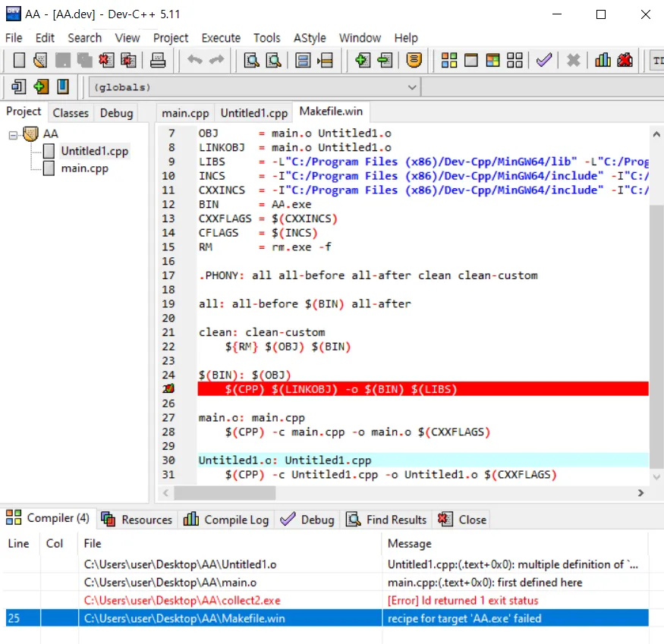Screen dimensions: 664x644
Task: Click the Message column header
Action: click(x=515, y=543)
